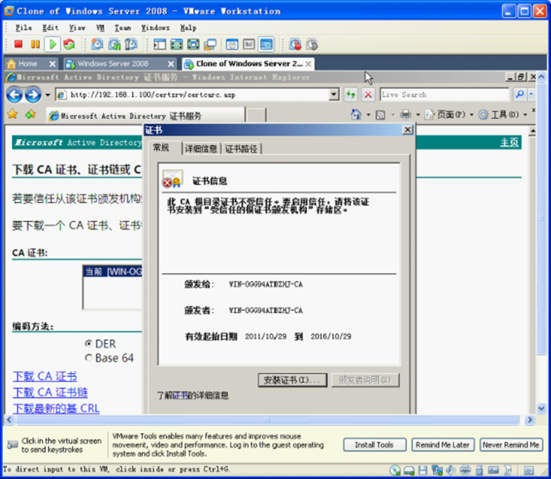This screenshot has height=479, width=551.
Task: Switch to certificate dialog 详细信息 tab
Action: (201, 149)
